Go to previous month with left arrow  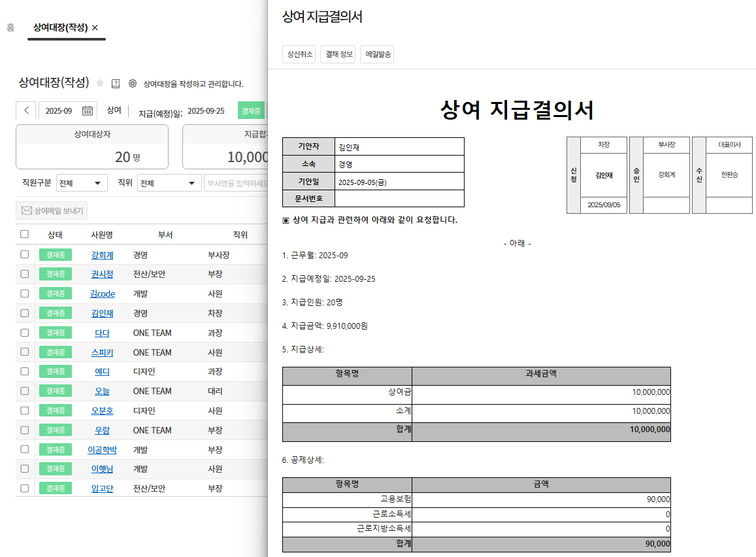tap(26, 110)
